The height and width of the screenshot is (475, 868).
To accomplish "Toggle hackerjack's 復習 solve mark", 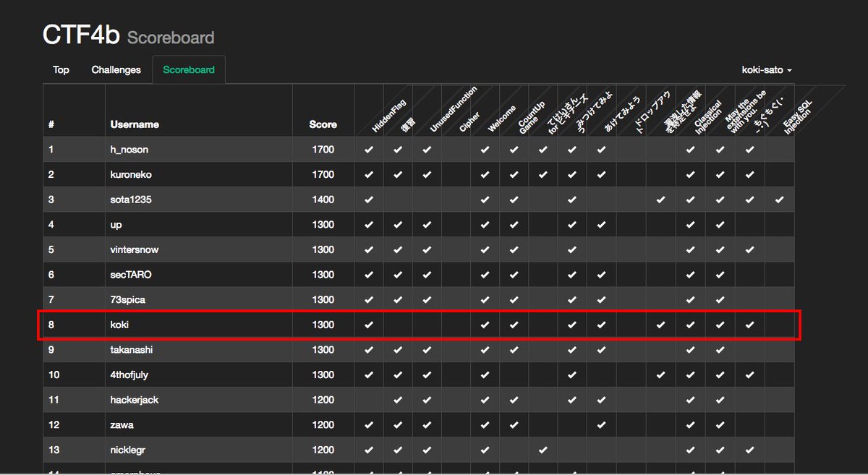I will pos(397,399).
